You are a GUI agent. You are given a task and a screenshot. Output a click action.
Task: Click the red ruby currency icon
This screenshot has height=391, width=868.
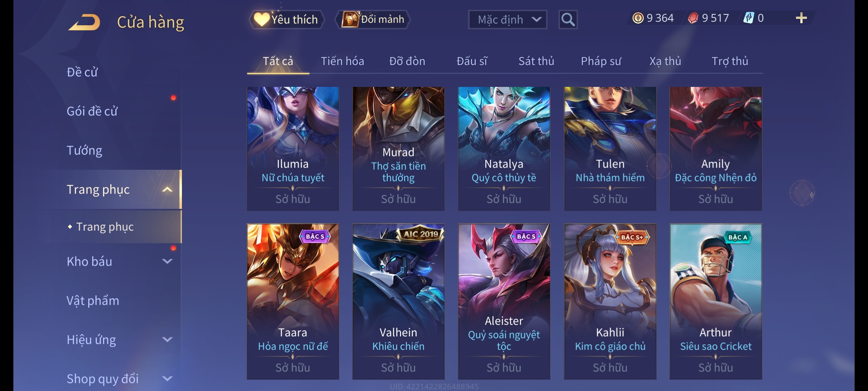coord(693,18)
